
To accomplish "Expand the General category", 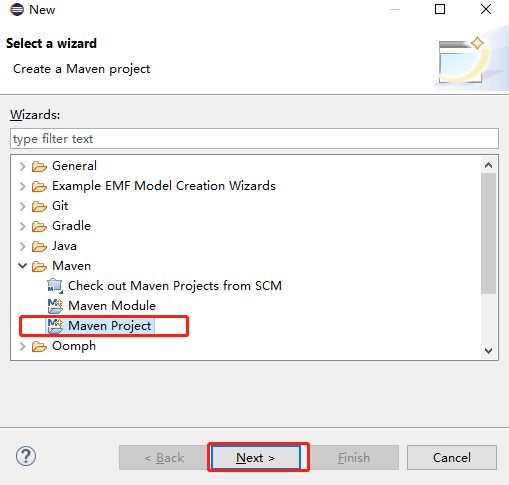I will [x=22, y=166].
